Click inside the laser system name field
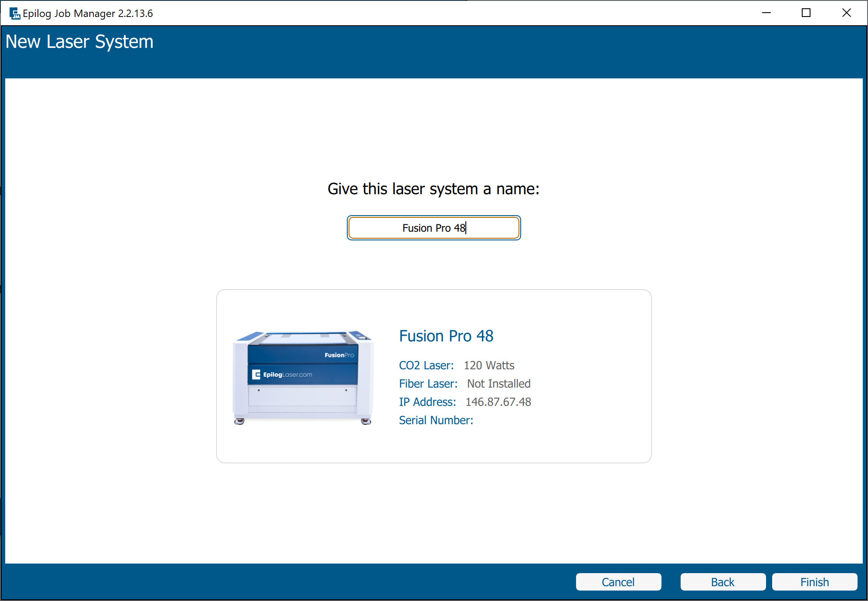The image size is (868, 601). click(x=434, y=228)
